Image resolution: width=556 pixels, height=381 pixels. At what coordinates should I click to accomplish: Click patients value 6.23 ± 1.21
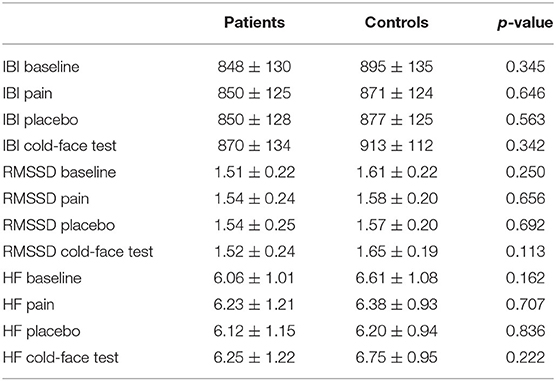coord(254,305)
